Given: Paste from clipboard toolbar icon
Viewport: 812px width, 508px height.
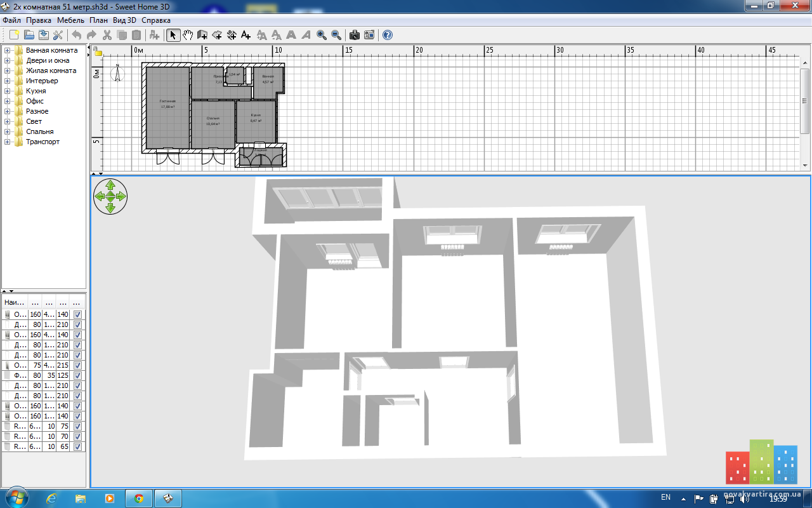Looking at the screenshot, I should pyautogui.click(x=136, y=35).
